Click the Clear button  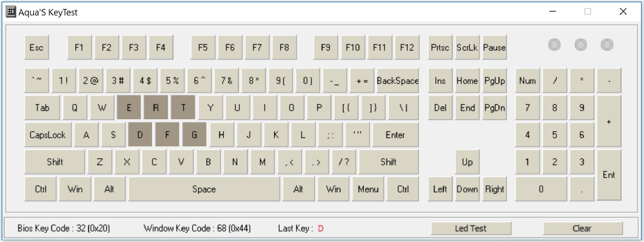[x=583, y=228]
